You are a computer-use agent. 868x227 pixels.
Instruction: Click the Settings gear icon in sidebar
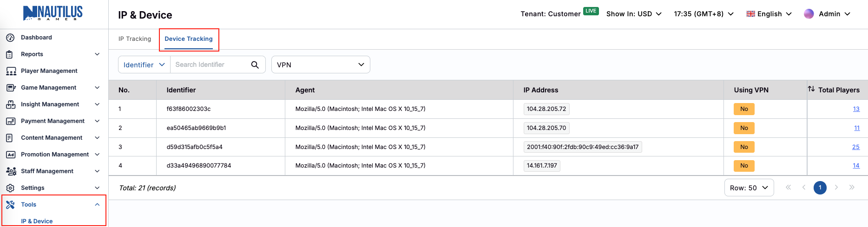pos(10,188)
